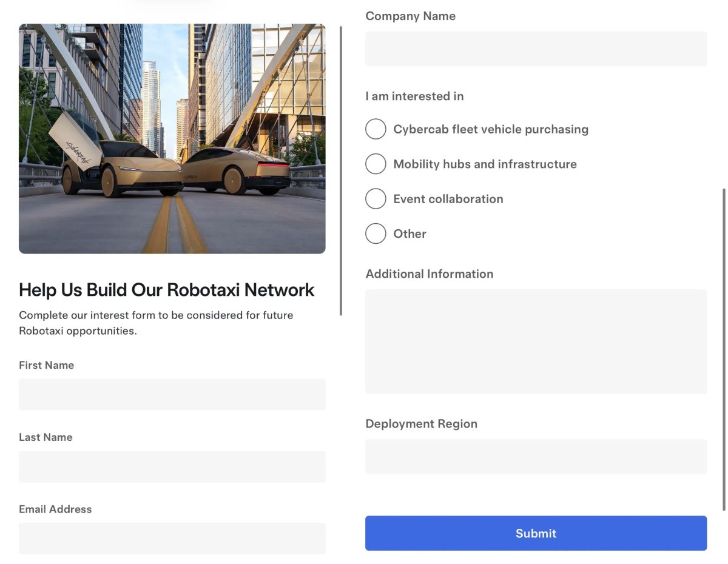Viewport: 728px width, 564px height.
Task: Click the page scrollbar at the right edge
Action: tap(724, 349)
